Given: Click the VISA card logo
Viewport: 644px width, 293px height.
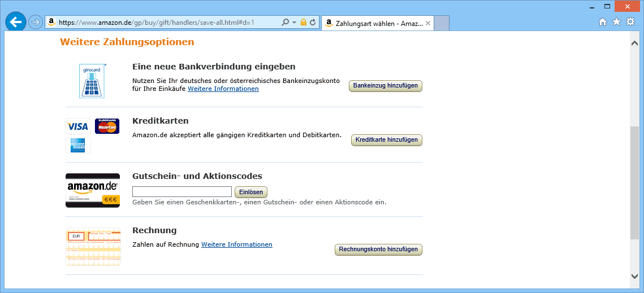Looking at the screenshot, I should pyautogui.click(x=78, y=126).
